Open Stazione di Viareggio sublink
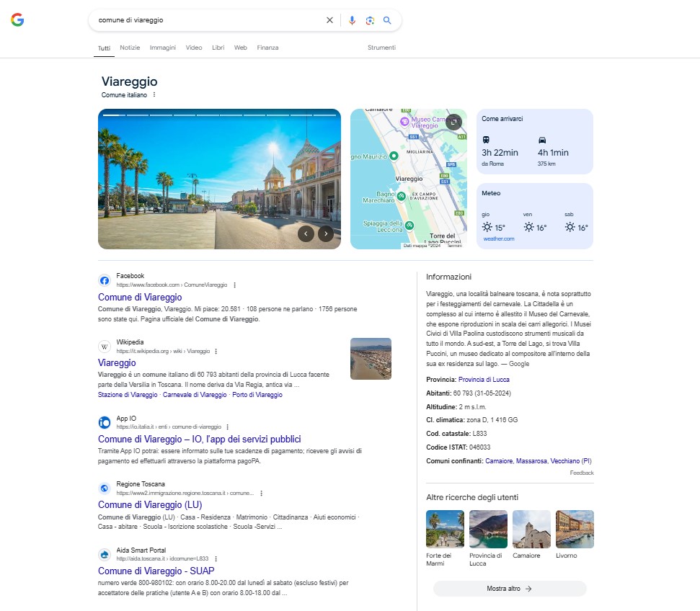700x611 pixels. click(128, 395)
